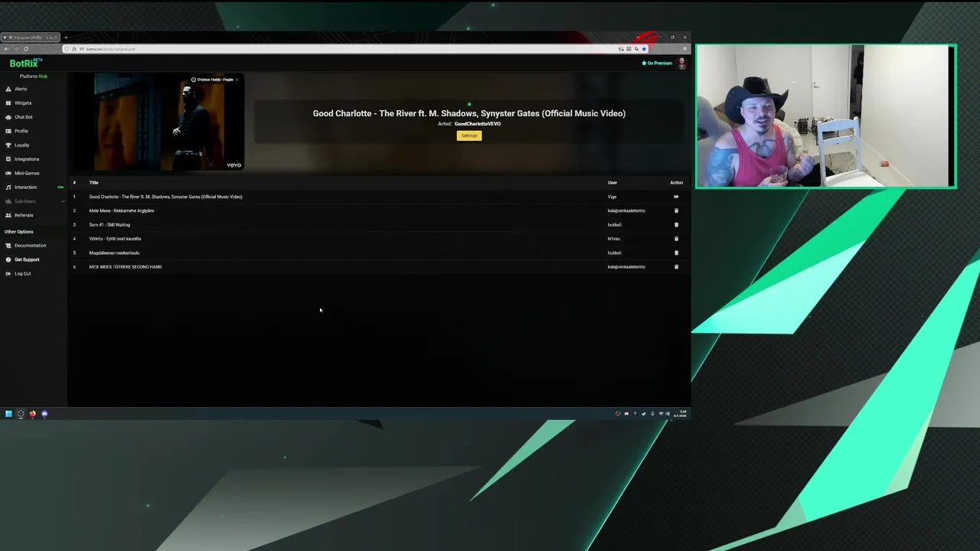Open the Windows Start menu
Viewport: 980px width, 551px height.
(8, 414)
